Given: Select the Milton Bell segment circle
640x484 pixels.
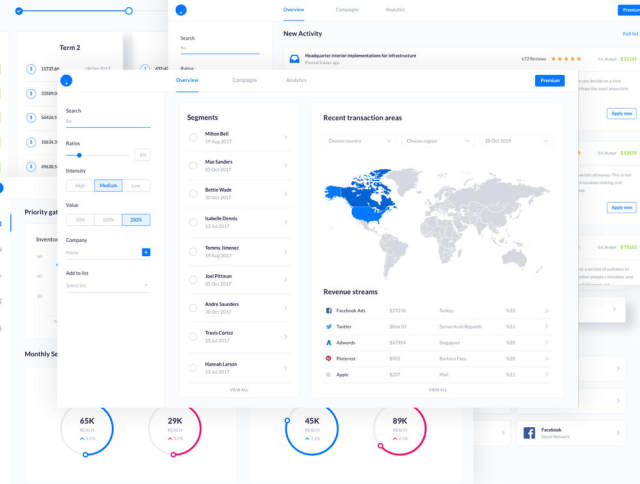Looking at the screenshot, I should point(193,138).
